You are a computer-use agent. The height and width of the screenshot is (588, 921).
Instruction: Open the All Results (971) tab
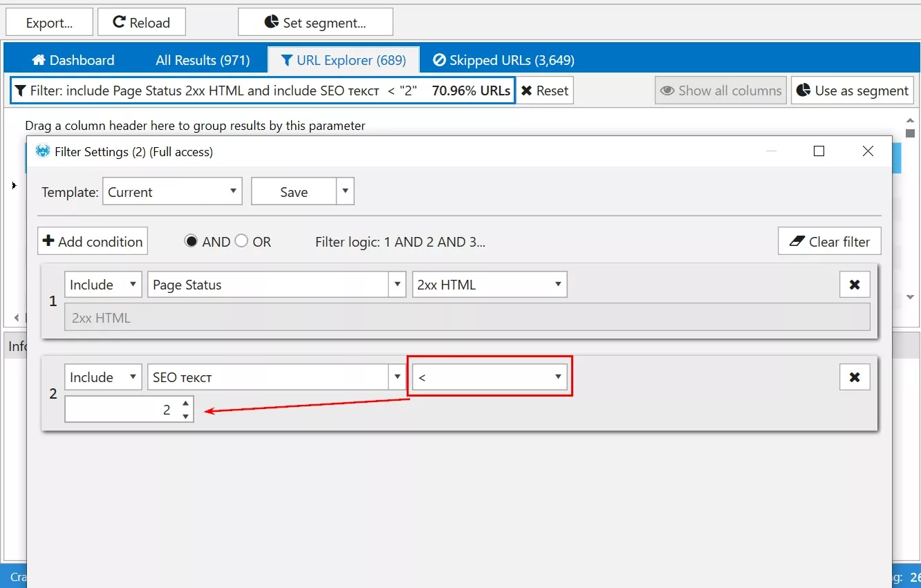(x=203, y=60)
